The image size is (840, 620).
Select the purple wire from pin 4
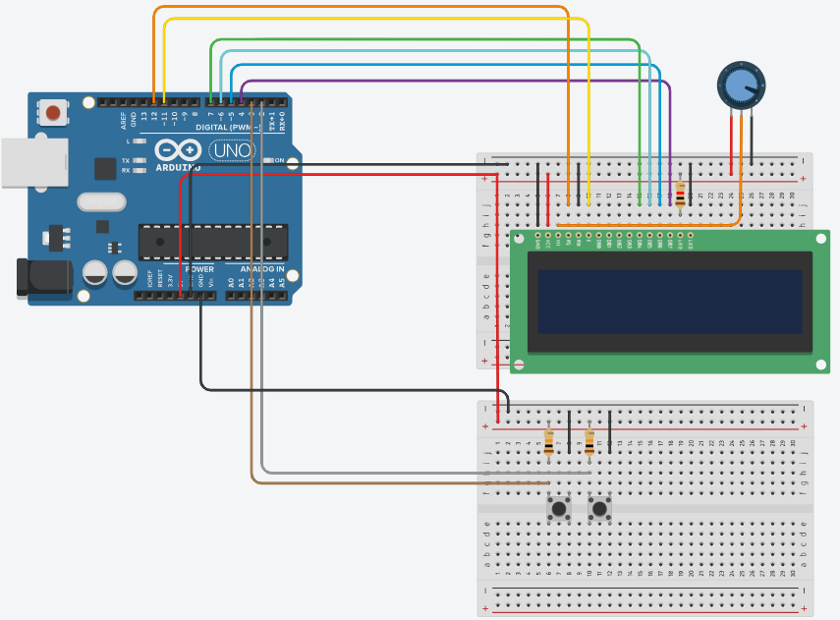(455, 82)
